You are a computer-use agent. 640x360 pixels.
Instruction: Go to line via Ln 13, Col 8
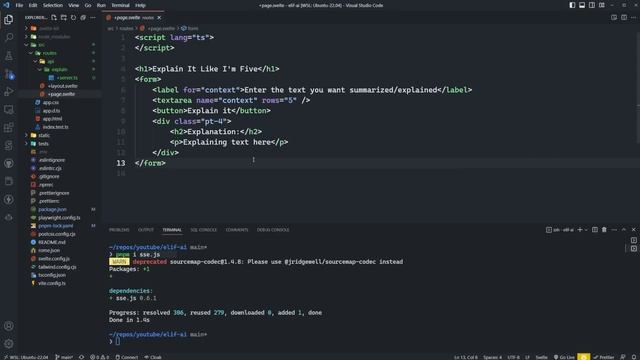pyautogui.click(x=466, y=357)
